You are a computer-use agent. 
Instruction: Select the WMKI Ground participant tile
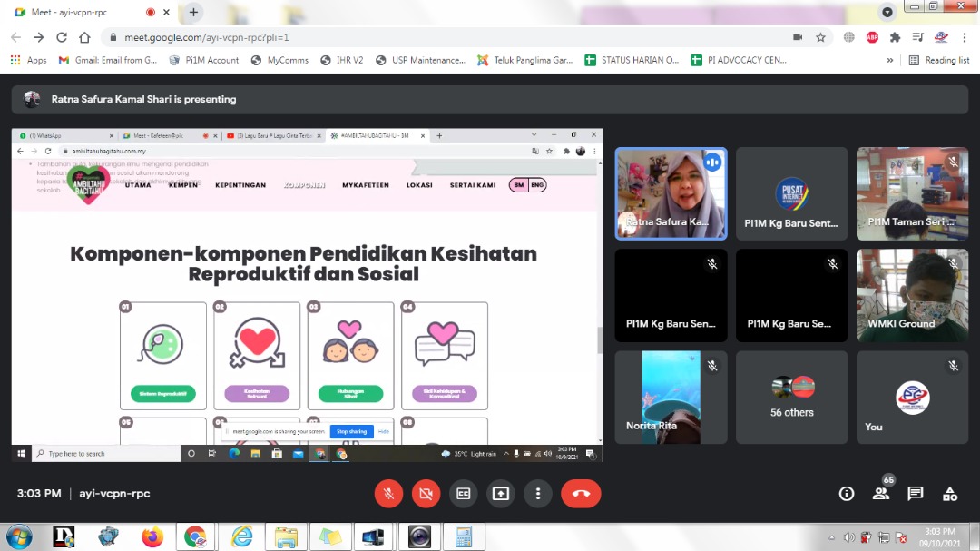point(913,295)
